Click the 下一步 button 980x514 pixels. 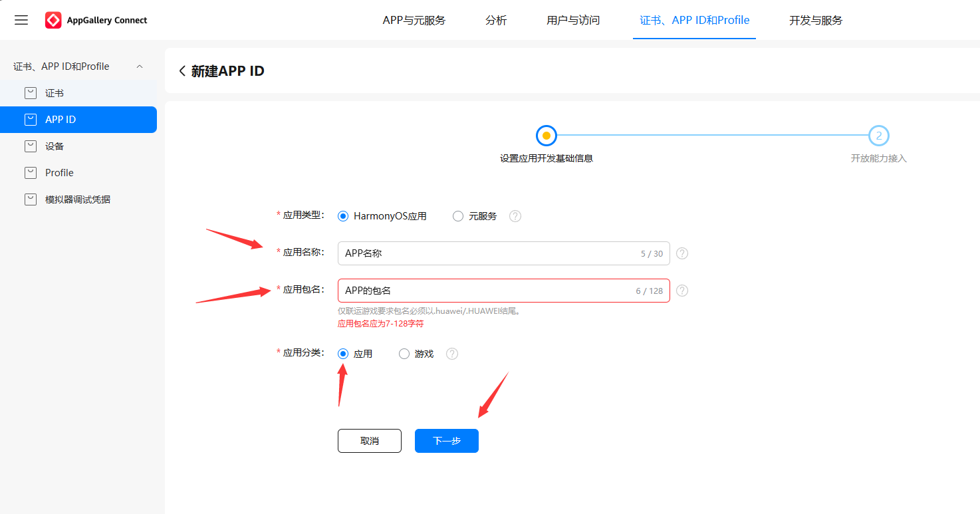pyautogui.click(x=447, y=441)
